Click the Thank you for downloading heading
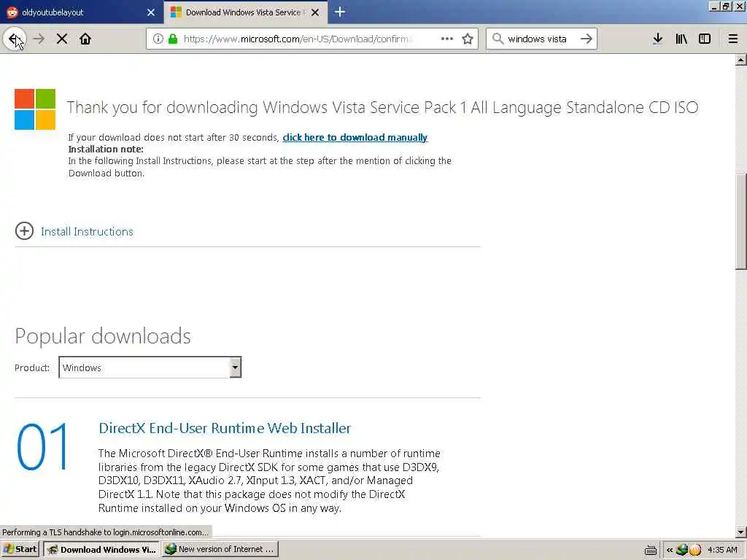Image resolution: width=747 pixels, height=560 pixels. 382,108
